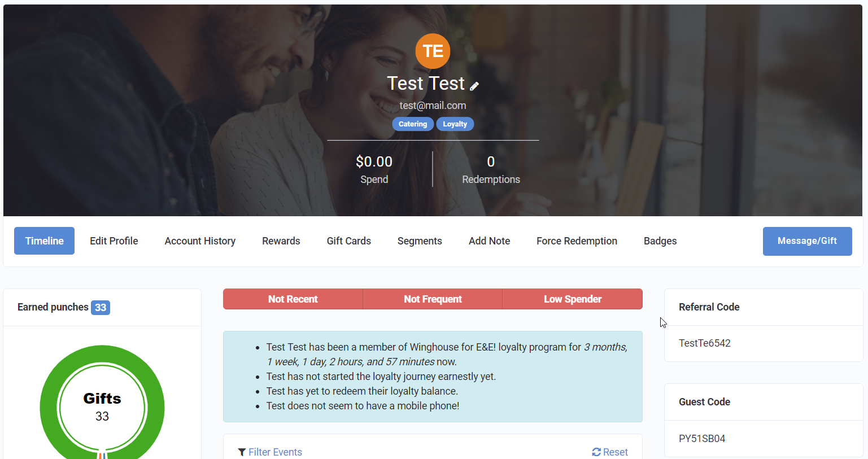Show the Badges tab
Screen dimensions: 868x459
tap(660, 241)
